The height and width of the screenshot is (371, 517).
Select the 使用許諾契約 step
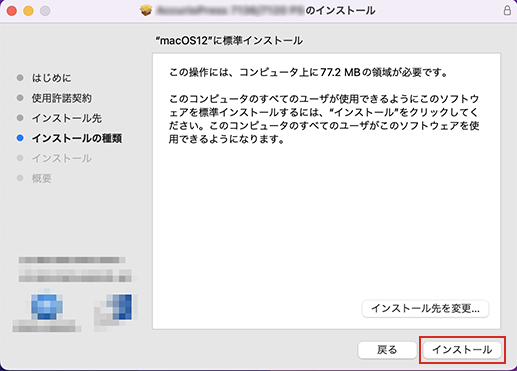pos(61,98)
